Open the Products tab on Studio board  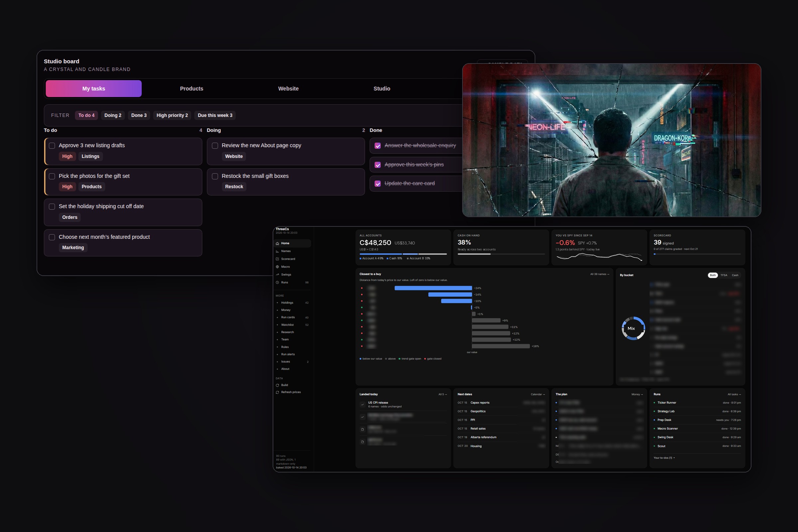pyautogui.click(x=192, y=88)
